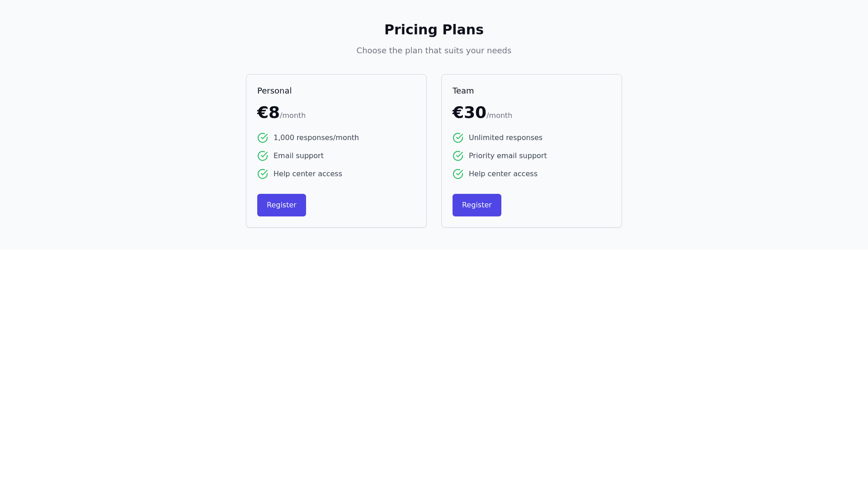Click the €8 price amount
Screen dimensions: 868x488
tap(269, 113)
